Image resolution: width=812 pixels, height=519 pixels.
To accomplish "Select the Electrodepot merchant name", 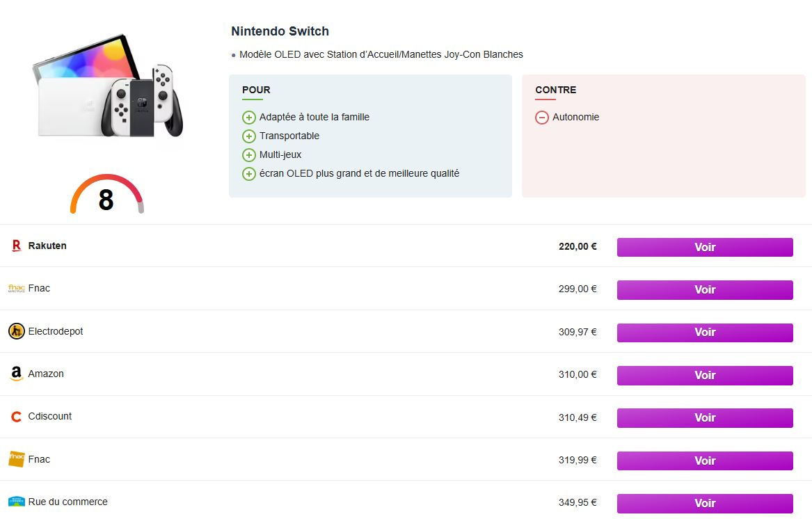I will point(56,331).
